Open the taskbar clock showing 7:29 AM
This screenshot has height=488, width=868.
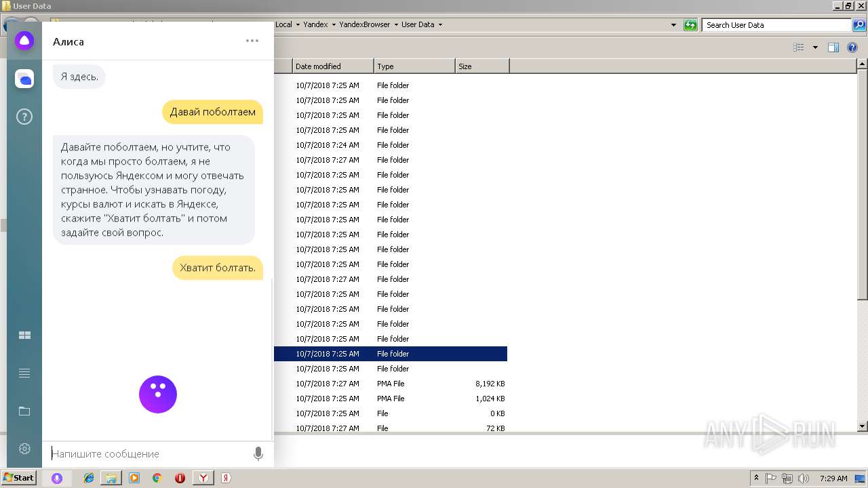[833, 478]
